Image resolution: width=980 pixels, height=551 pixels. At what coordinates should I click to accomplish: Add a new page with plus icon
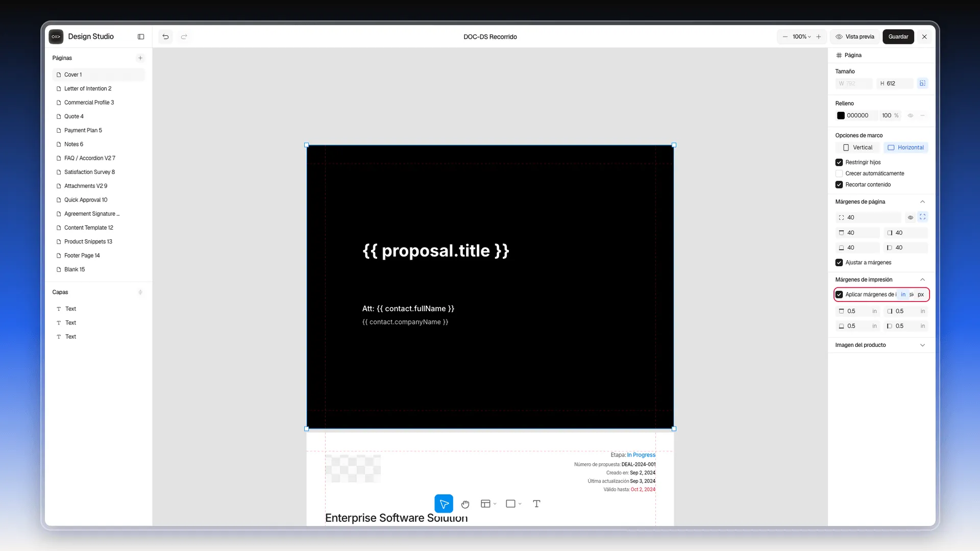(140, 58)
